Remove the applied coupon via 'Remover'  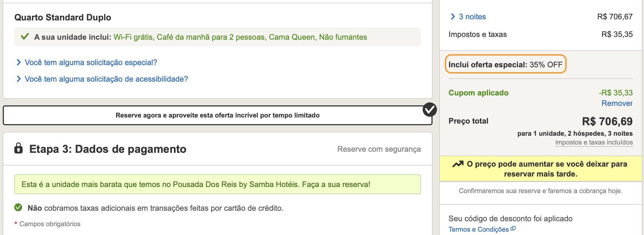coord(617,103)
